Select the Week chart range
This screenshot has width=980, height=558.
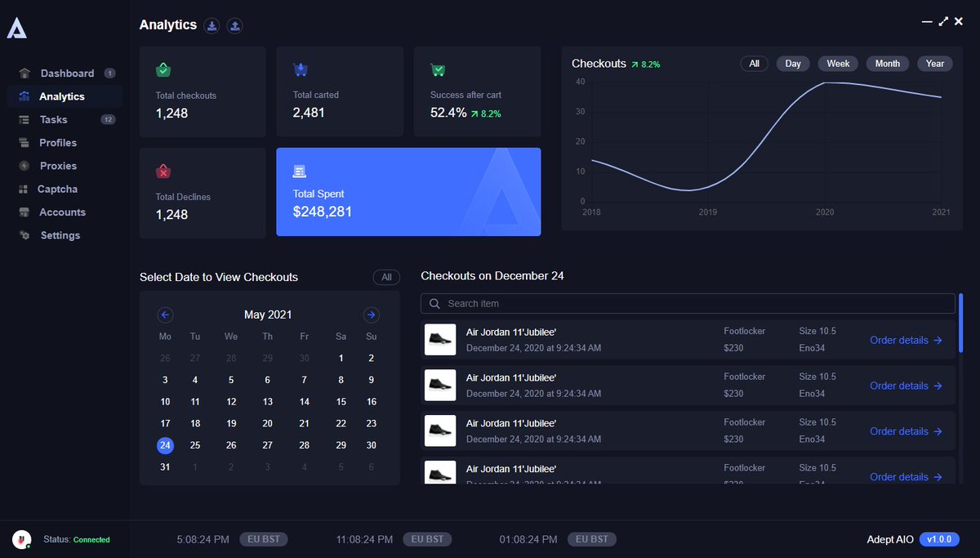point(838,64)
